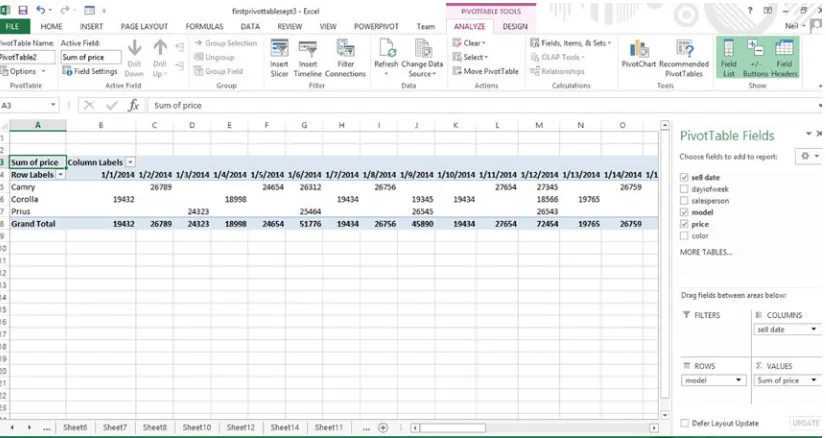
Task: Open sell date dropdown in Columns area
Action: 814,329
